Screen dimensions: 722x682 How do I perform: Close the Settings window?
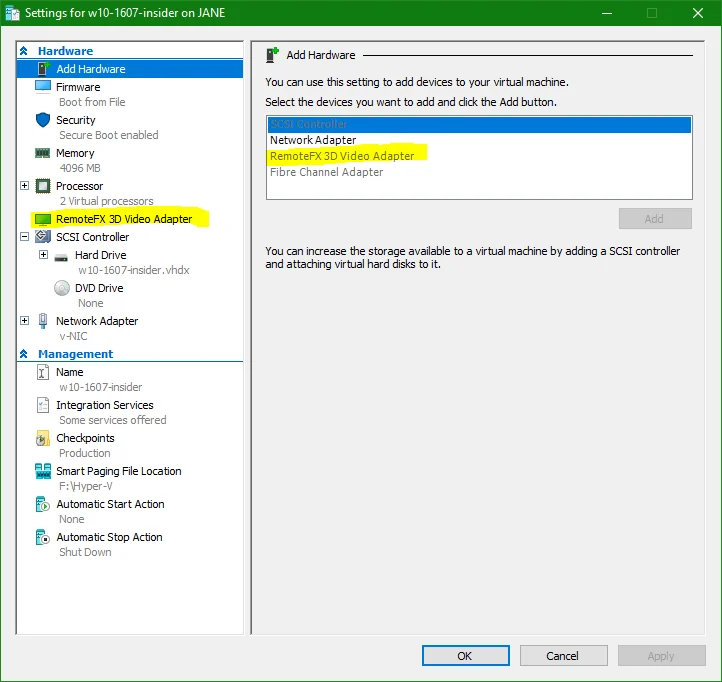click(698, 13)
